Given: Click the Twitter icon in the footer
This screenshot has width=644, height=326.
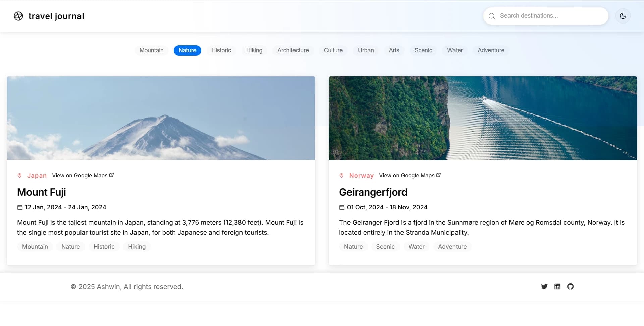Looking at the screenshot, I should 544,286.
